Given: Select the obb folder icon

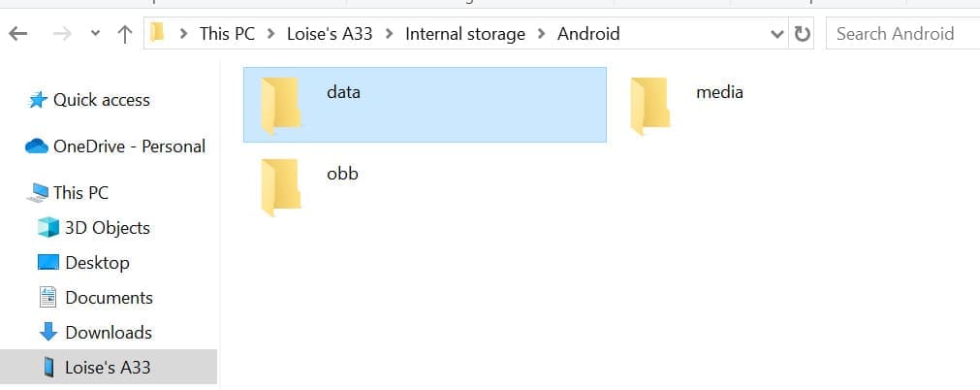Looking at the screenshot, I should tap(281, 186).
